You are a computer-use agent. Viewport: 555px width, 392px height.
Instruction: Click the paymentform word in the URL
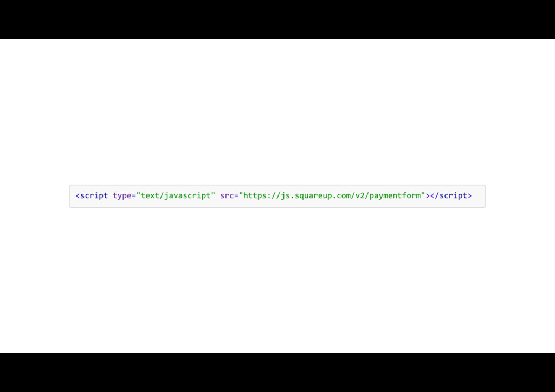click(x=395, y=196)
